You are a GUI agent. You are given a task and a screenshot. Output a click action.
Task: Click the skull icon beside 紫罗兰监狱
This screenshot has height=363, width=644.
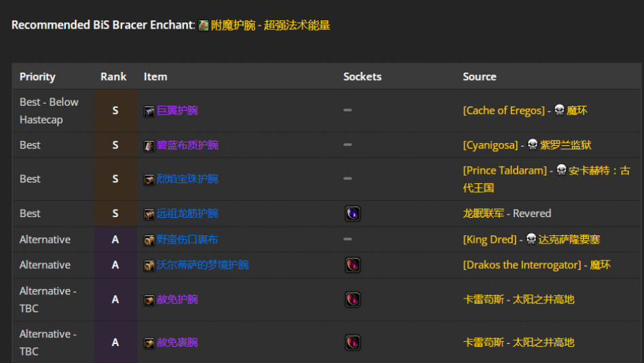pyautogui.click(x=533, y=145)
